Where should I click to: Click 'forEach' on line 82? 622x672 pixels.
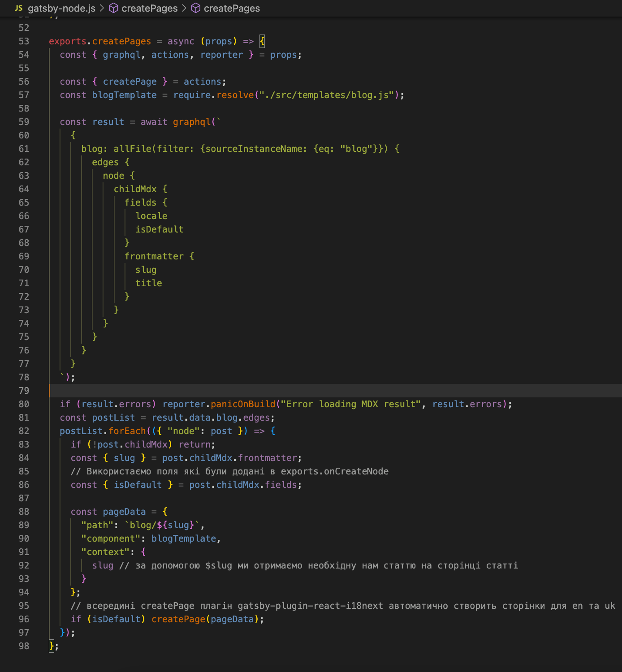pyautogui.click(x=127, y=431)
